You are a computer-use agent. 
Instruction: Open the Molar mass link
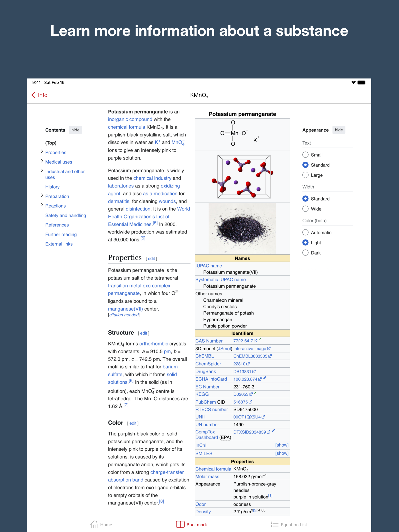[x=207, y=477]
